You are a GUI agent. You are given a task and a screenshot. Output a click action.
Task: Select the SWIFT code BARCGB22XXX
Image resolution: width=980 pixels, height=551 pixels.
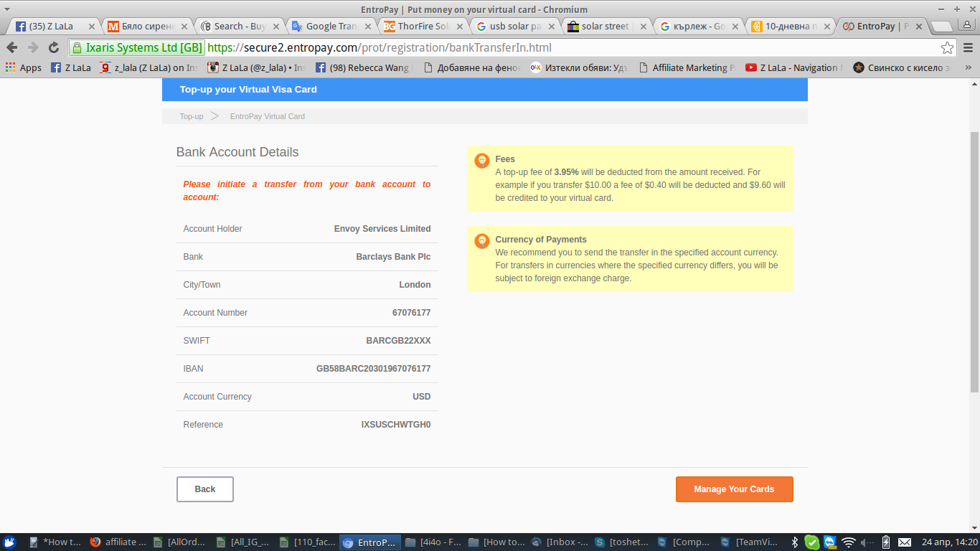(x=398, y=341)
